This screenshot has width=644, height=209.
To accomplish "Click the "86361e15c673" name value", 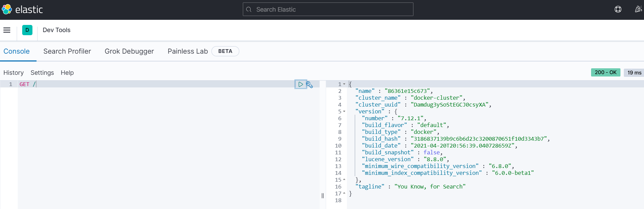I will [x=407, y=91].
